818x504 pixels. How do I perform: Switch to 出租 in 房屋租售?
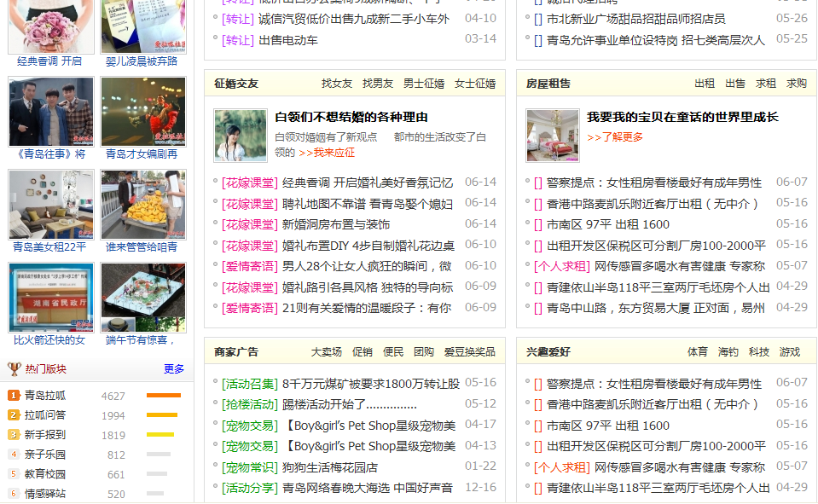pyautogui.click(x=705, y=84)
